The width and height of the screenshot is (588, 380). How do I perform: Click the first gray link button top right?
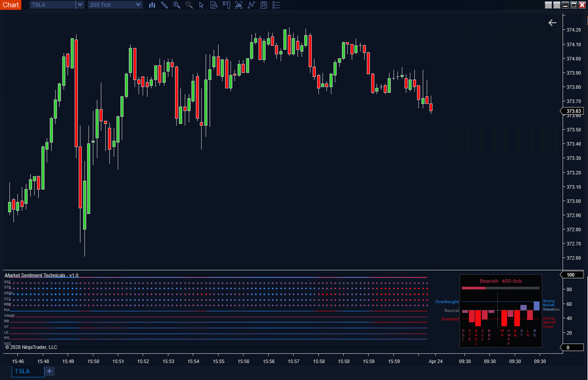click(x=548, y=5)
